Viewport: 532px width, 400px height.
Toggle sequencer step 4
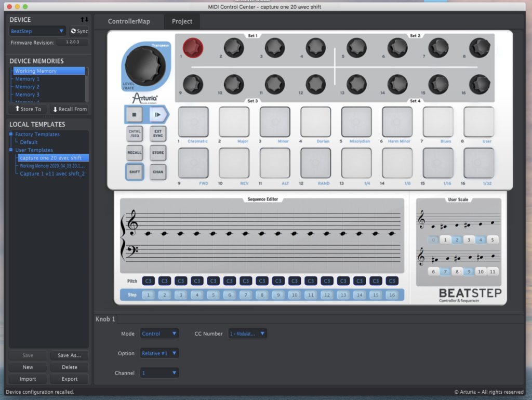point(197,295)
